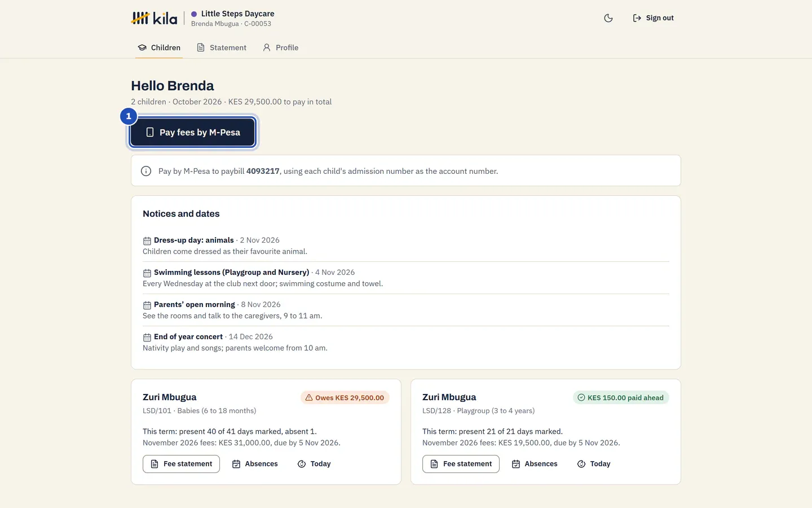Click the kila logo

coord(154,18)
